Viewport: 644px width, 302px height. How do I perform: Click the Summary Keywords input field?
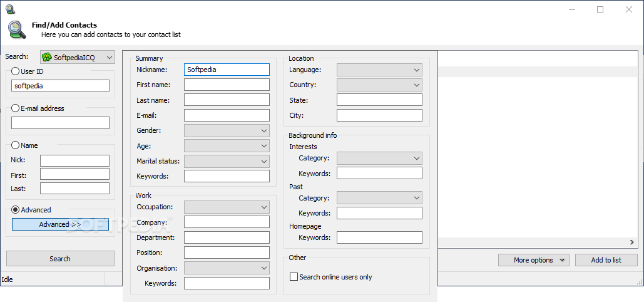point(227,176)
